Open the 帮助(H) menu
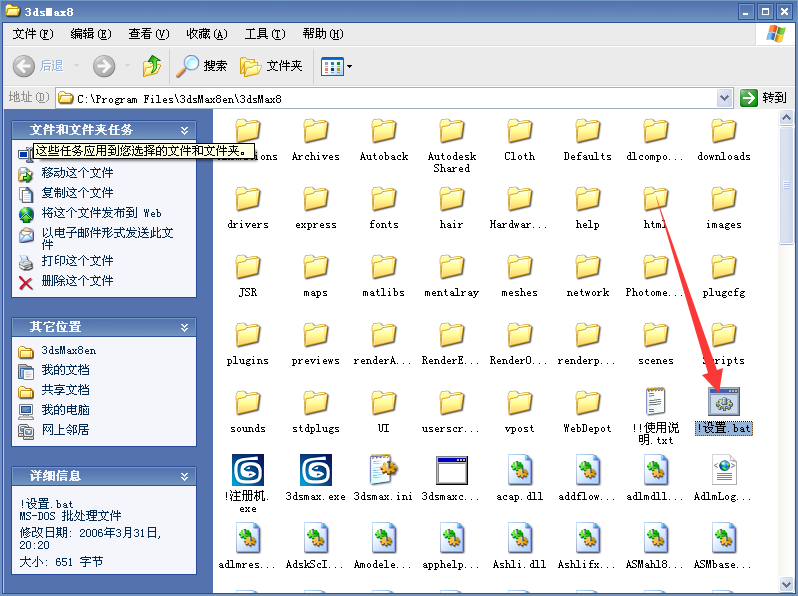Viewport: 798px width, 596px height. point(323,34)
